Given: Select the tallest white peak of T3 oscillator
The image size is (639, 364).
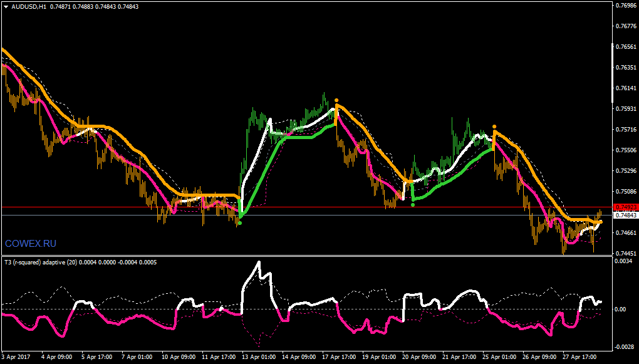Looking at the screenshot, I should coord(259,262).
